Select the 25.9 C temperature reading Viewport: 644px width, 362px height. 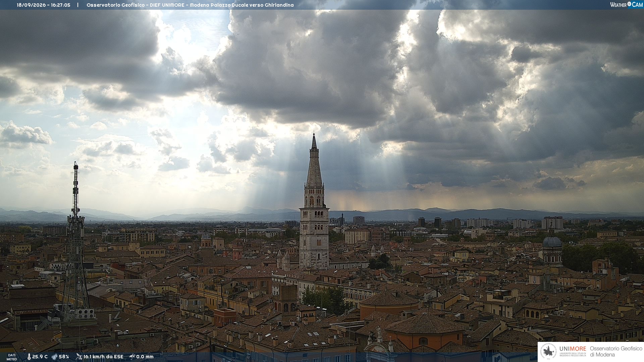(x=40, y=357)
